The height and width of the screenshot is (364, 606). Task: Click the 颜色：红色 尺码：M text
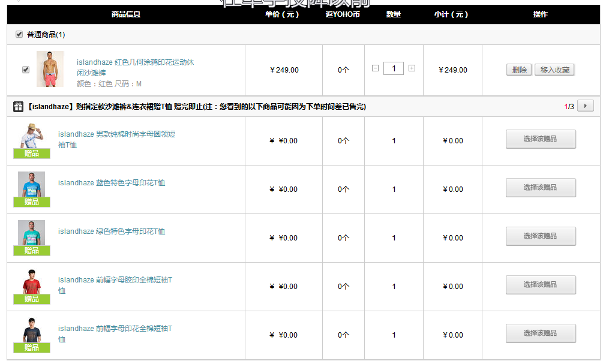(x=109, y=84)
